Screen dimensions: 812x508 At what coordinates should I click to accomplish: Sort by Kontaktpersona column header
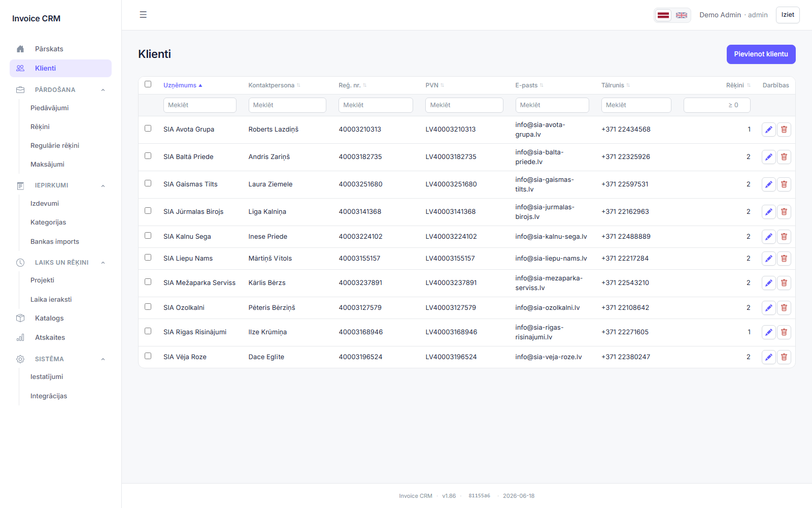(275, 85)
